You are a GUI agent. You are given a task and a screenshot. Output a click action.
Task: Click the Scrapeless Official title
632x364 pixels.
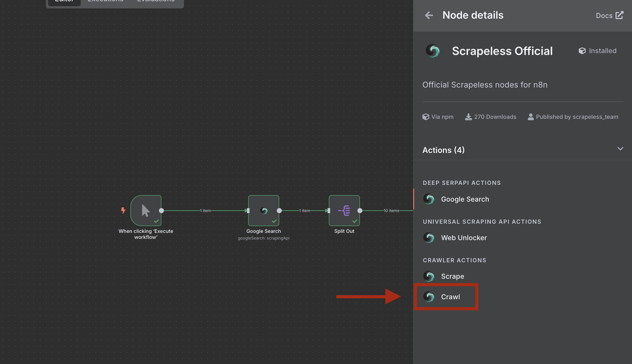502,51
